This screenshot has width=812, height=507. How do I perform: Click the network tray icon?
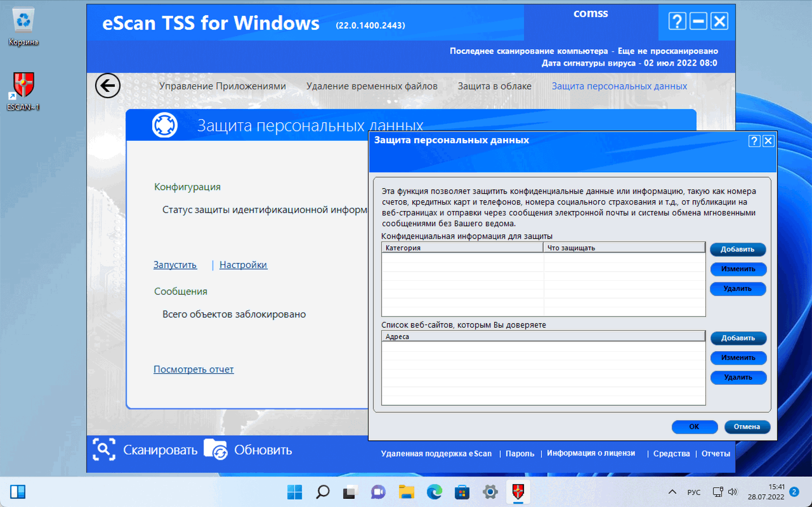718,492
